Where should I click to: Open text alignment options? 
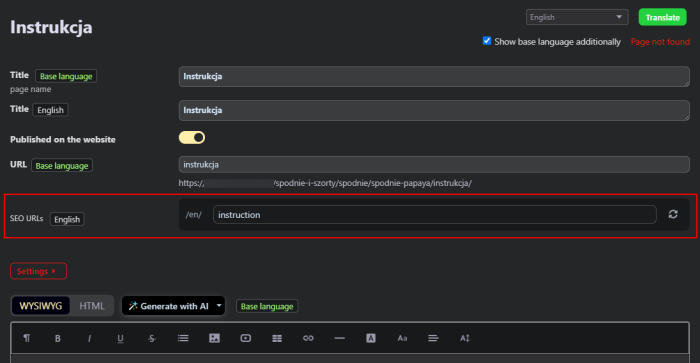click(x=433, y=338)
